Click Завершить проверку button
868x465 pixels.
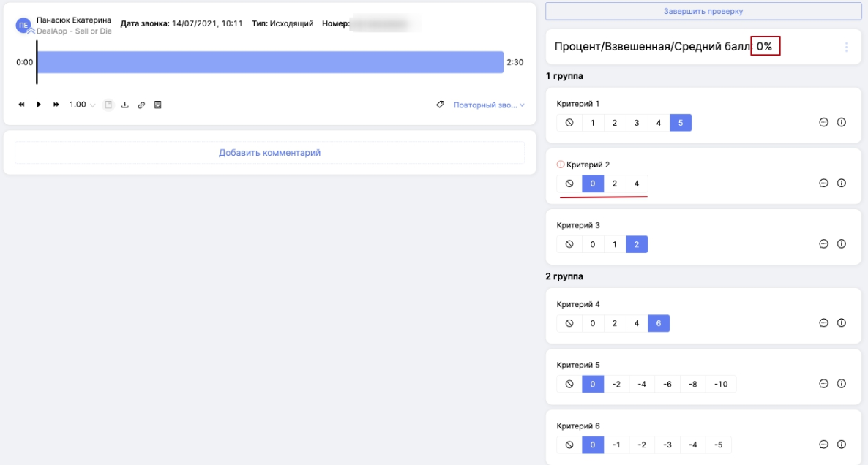(703, 11)
